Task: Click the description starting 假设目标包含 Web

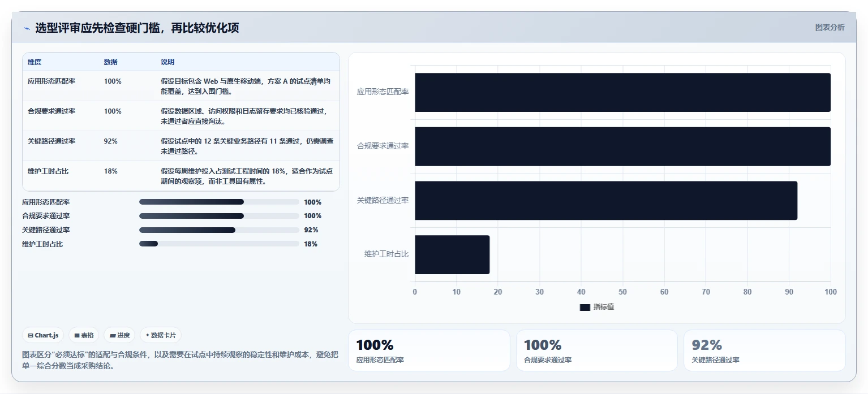Action: [247, 86]
